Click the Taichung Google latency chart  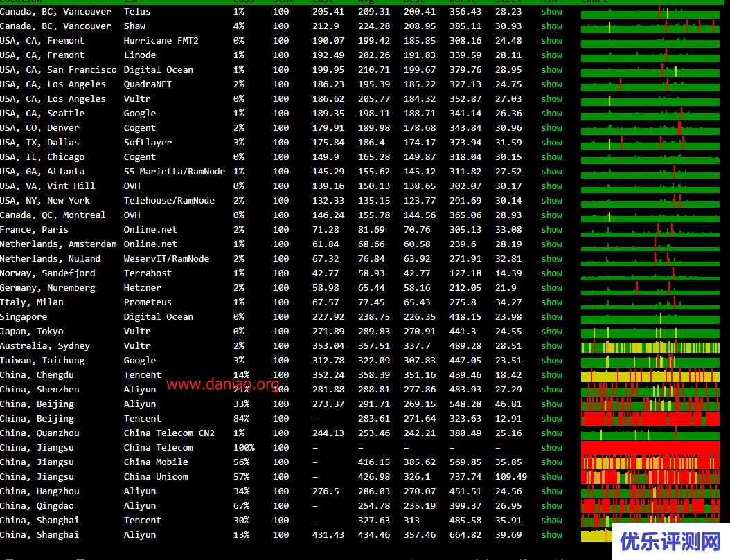click(x=650, y=361)
